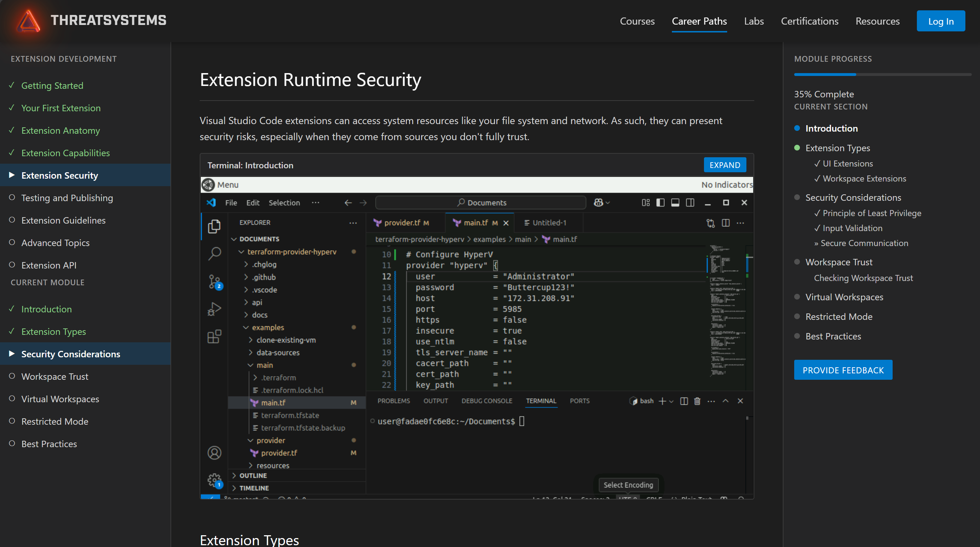Click PROVIDE FEEDBACK button
Screen dimensions: 980x547
[x=843, y=370]
